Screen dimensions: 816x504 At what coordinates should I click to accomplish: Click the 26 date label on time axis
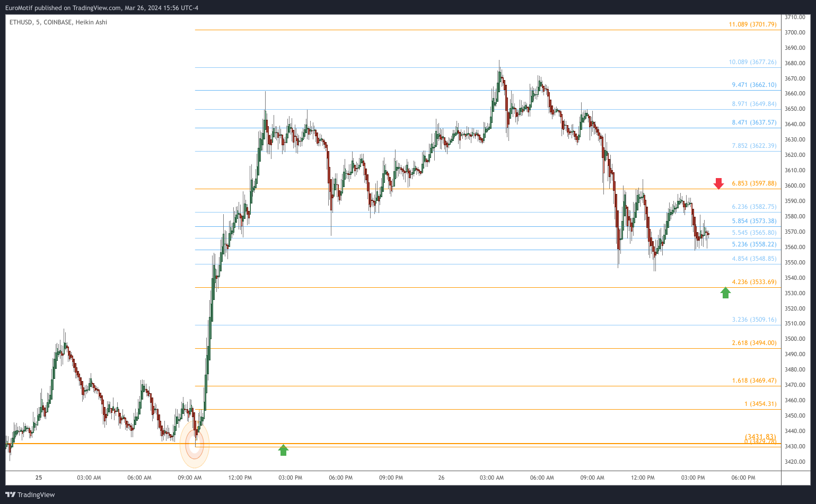[x=442, y=478]
